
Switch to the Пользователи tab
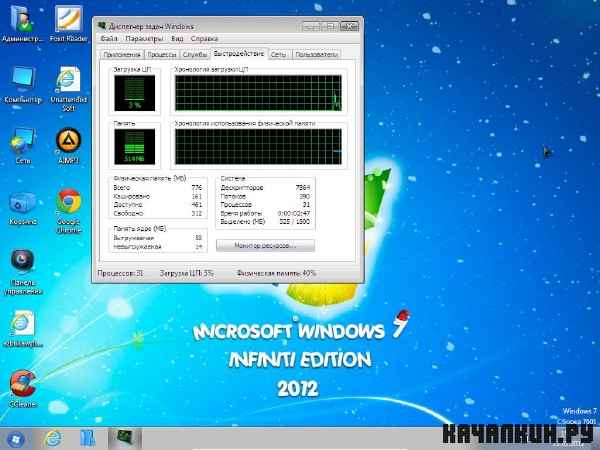(x=316, y=55)
